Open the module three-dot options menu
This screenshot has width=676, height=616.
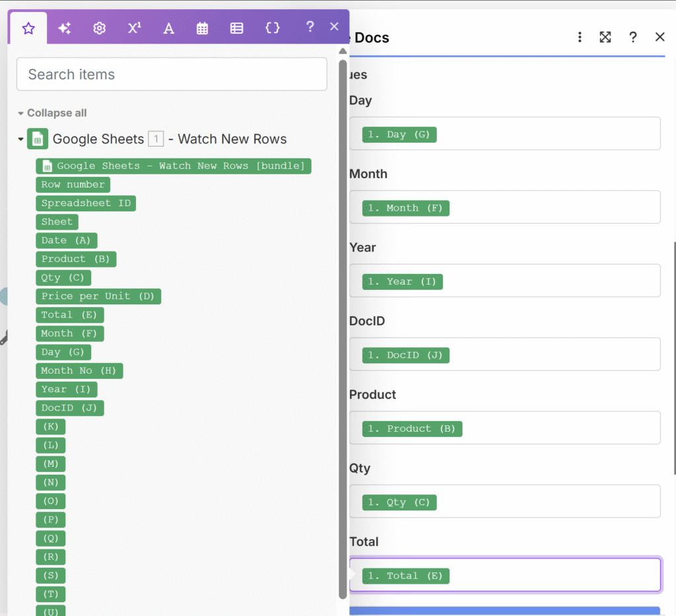coord(580,38)
